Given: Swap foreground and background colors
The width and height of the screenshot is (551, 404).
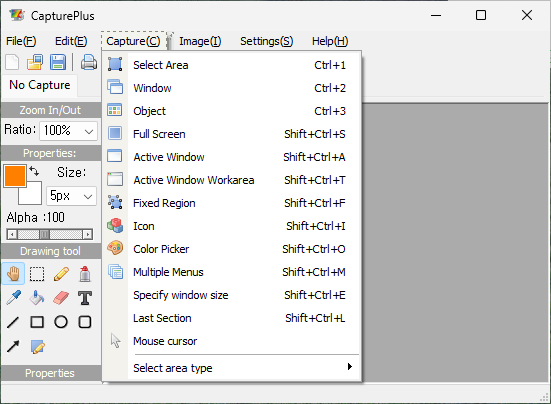Looking at the screenshot, I should [34, 171].
